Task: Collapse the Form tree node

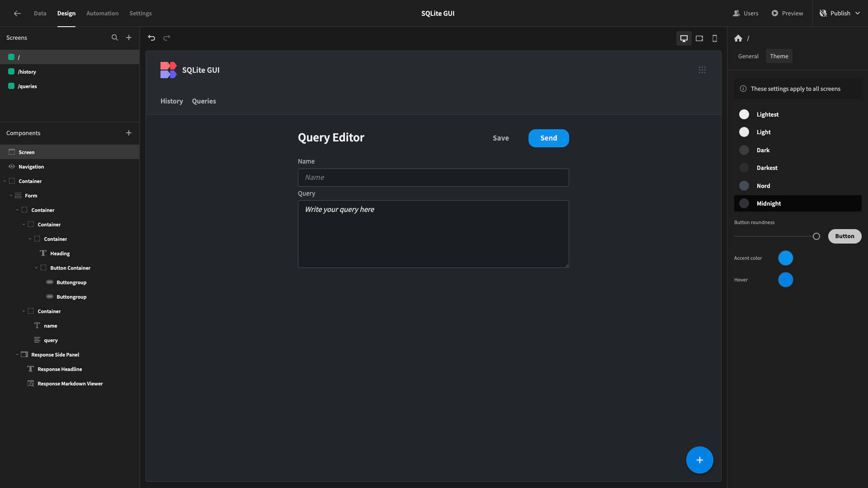Action: tap(11, 196)
